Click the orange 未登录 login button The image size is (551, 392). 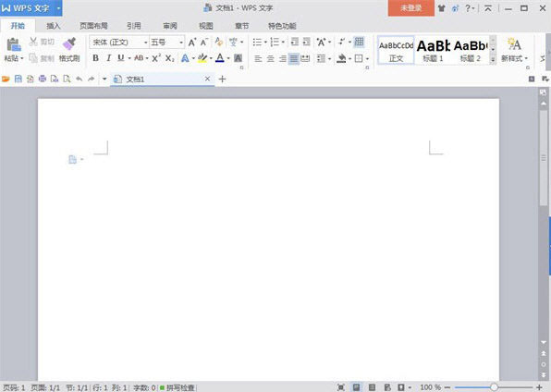(x=410, y=8)
